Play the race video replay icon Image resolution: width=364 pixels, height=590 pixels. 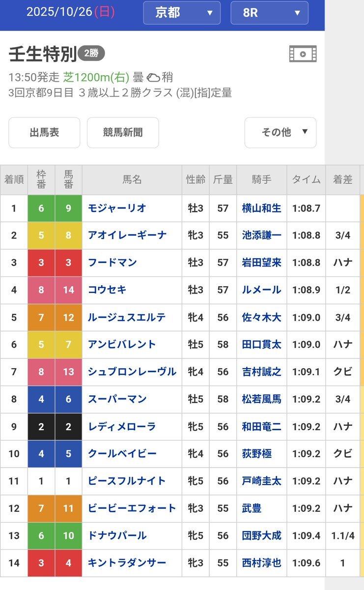point(303,54)
